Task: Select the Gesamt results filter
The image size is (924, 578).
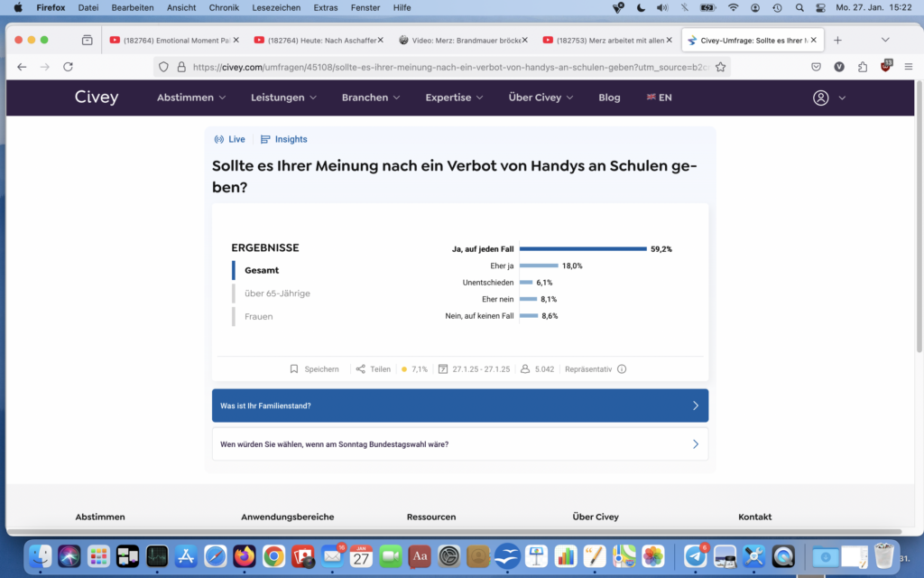Action: tap(262, 270)
